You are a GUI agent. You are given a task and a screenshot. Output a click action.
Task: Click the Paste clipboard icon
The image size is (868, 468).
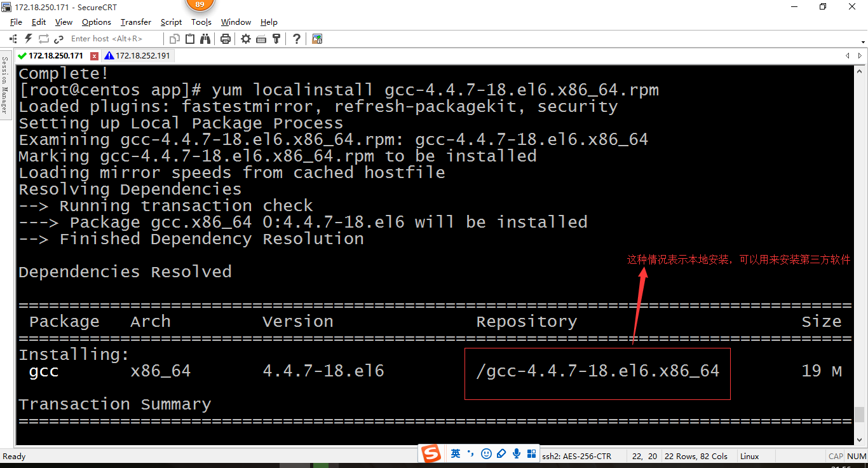[x=190, y=39]
